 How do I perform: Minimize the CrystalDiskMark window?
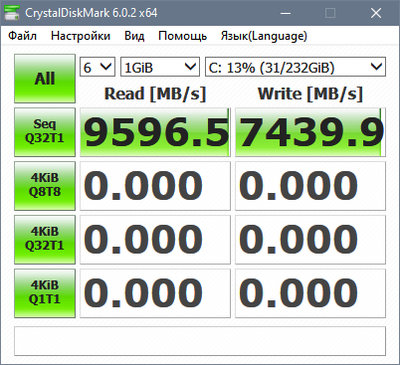pos(286,13)
